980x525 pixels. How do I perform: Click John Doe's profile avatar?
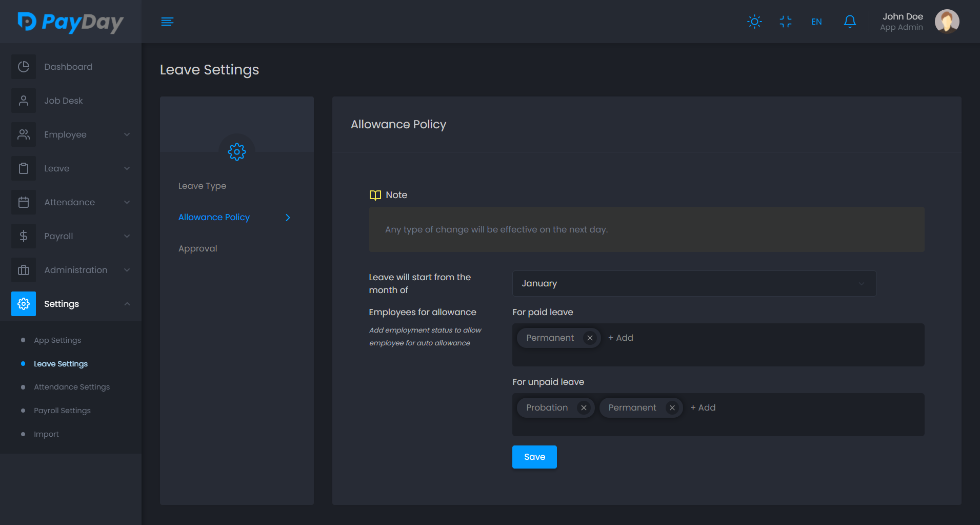(947, 22)
